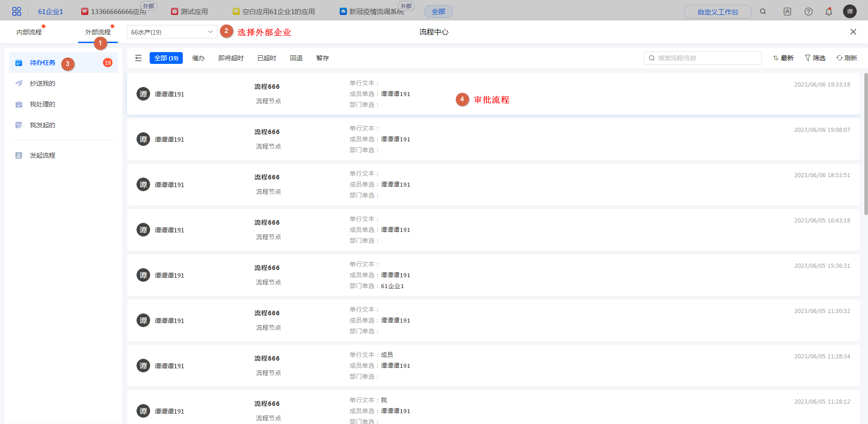Viewport: 868px width, 424px height.
Task: Open user avatar in top right corner
Action: pyautogui.click(x=849, y=11)
